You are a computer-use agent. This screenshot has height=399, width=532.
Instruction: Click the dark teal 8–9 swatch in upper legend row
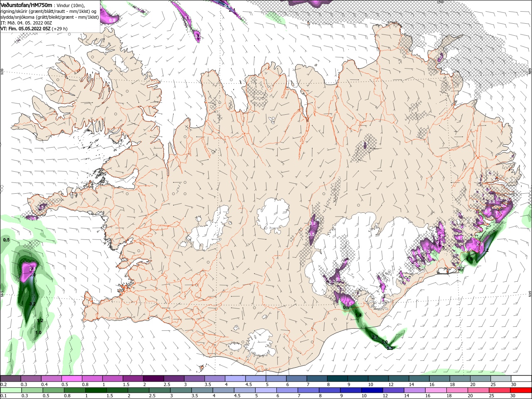[x=337, y=379]
